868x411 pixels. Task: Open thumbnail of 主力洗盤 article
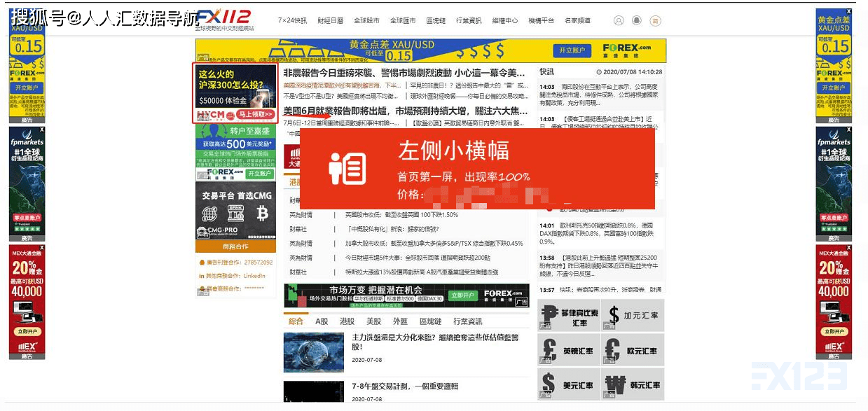point(313,352)
